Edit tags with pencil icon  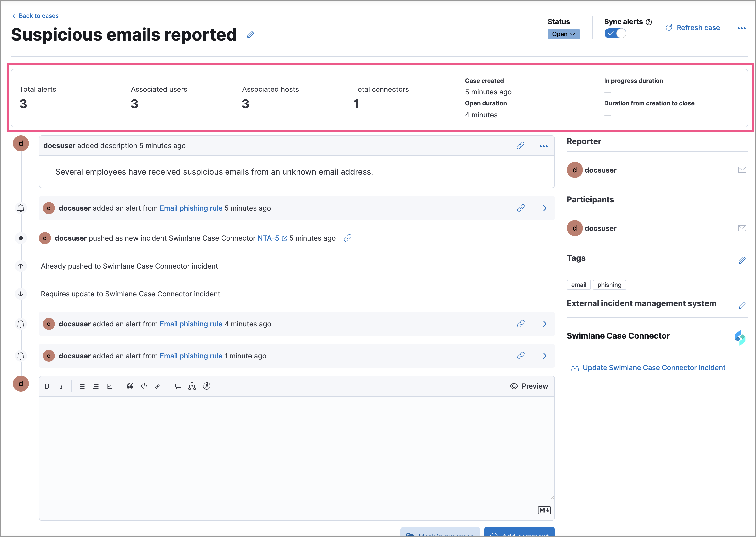tap(742, 260)
